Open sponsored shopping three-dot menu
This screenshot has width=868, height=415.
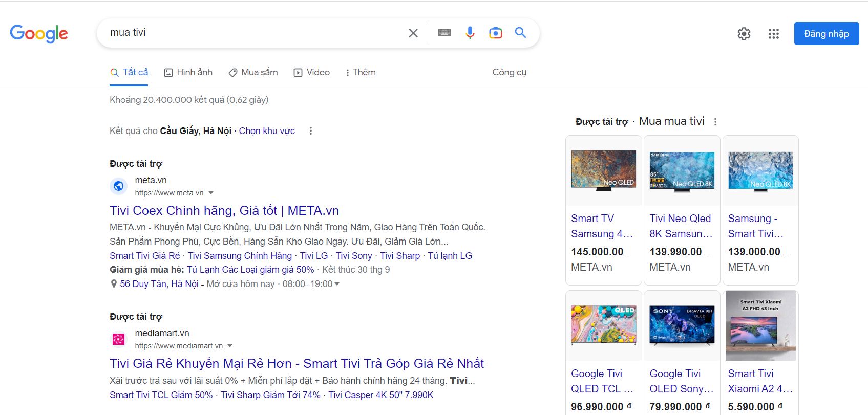coord(715,122)
